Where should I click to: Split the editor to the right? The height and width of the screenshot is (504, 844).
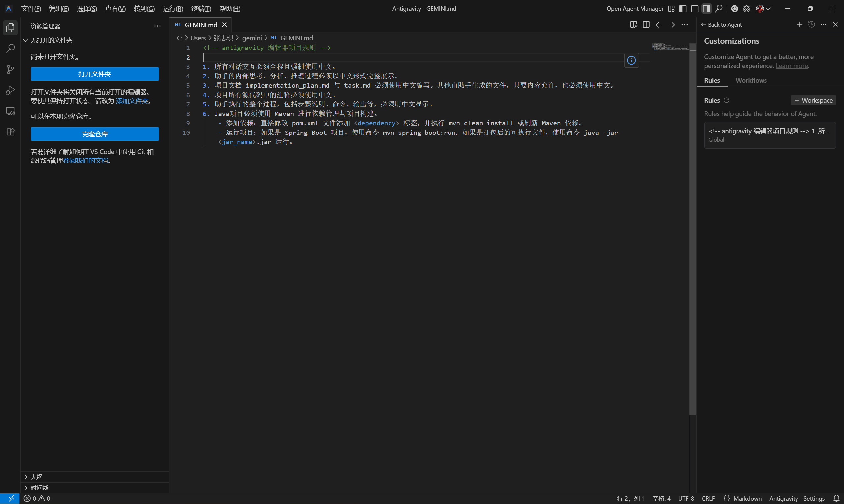(646, 25)
